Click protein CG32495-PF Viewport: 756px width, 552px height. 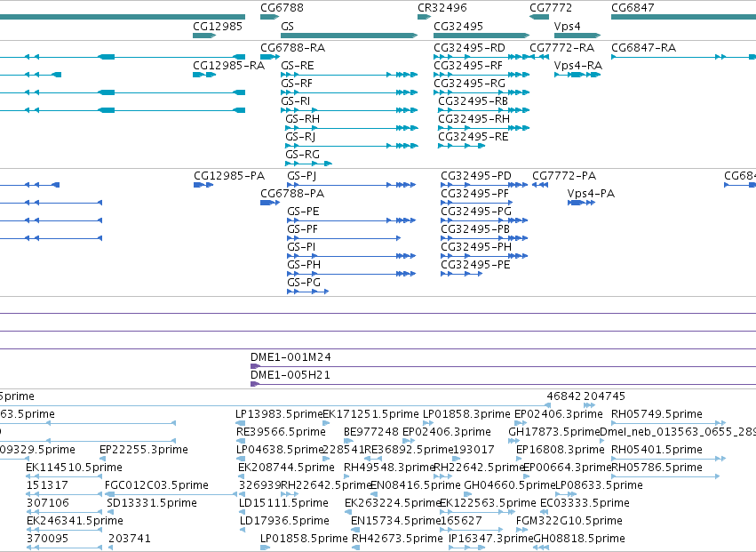[x=475, y=194]
